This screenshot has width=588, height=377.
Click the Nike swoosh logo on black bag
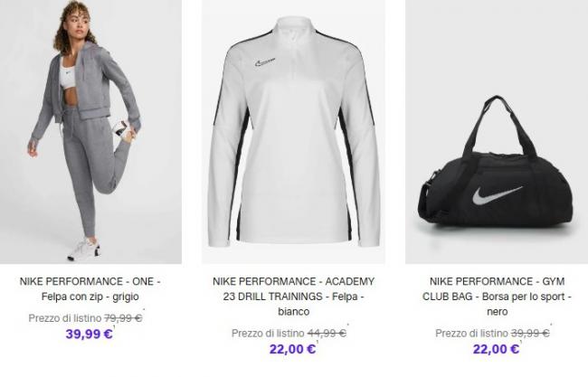click(497, 195)
